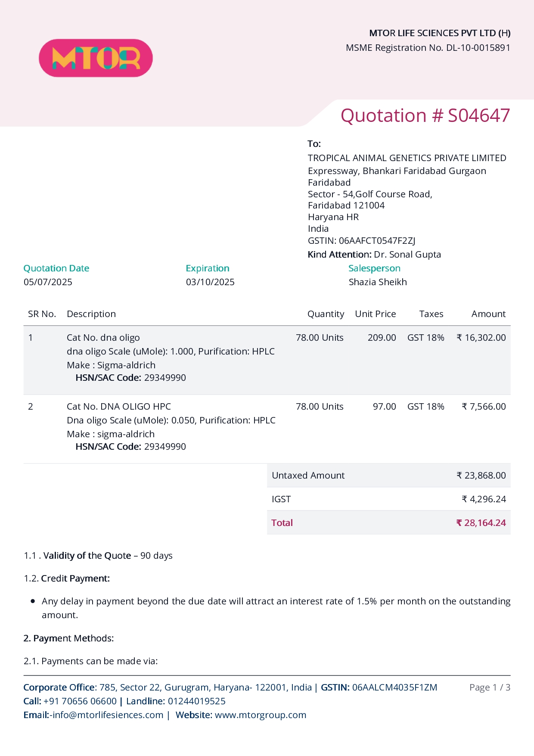Image resolution: width=534 pixels, height=756 pixels.
Task: Click the Expiration date 03/10/2025
Action: [x=210, y=282]
